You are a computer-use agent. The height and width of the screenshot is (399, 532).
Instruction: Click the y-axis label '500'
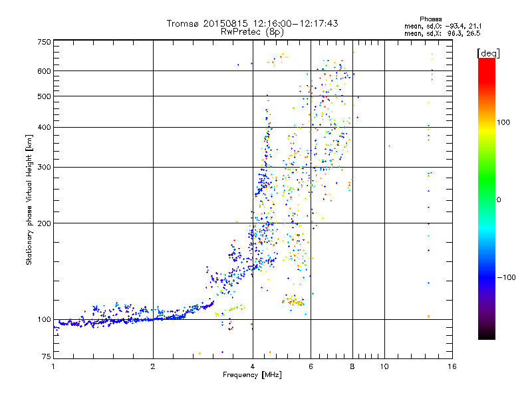point(44,96)
